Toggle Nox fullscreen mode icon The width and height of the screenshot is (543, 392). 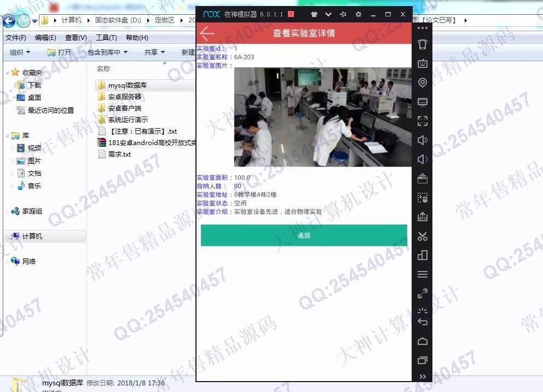[x=422, y=121]
